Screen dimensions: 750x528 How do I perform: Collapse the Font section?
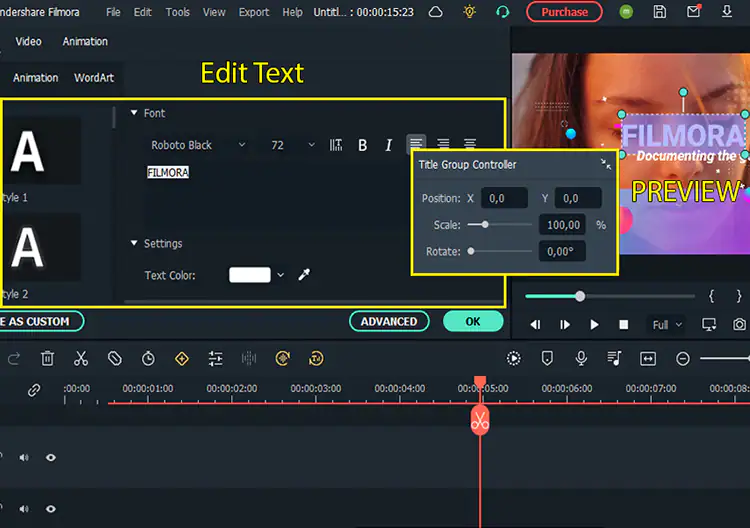coord(134,113)
